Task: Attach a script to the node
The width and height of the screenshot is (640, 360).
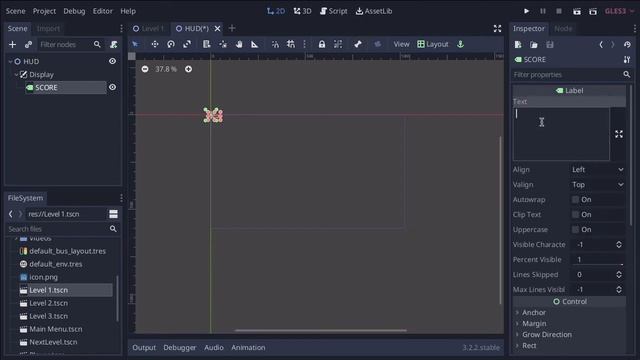Action: [x=113, y=44]
